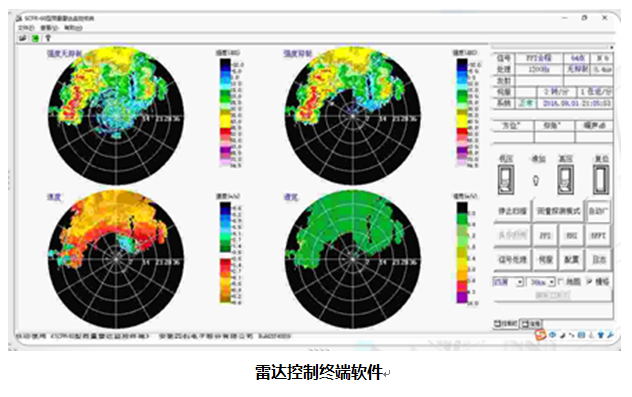This screenshot has height=397, width=632.
Task: Click the 准加 indicator lamp icon
Action: (x=536, y=180)
